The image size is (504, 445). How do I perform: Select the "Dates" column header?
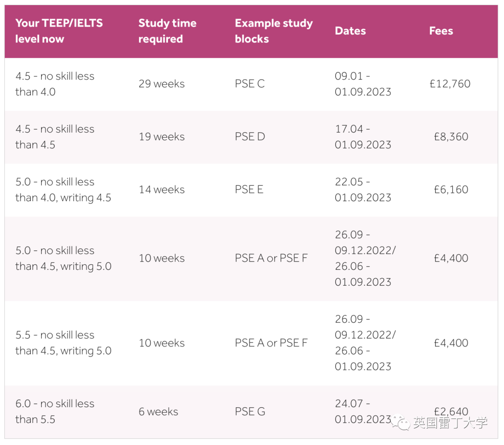(350, 31)
